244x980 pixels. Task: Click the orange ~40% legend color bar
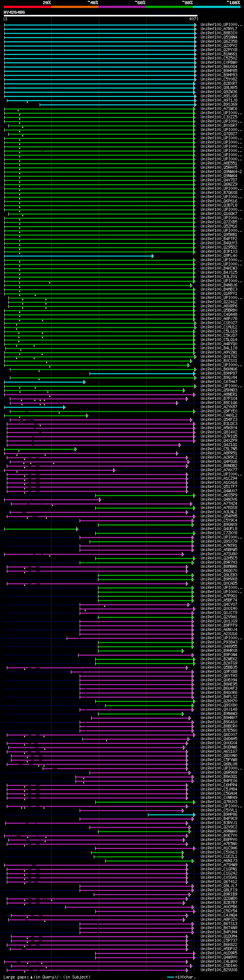(x=75, y=7)
